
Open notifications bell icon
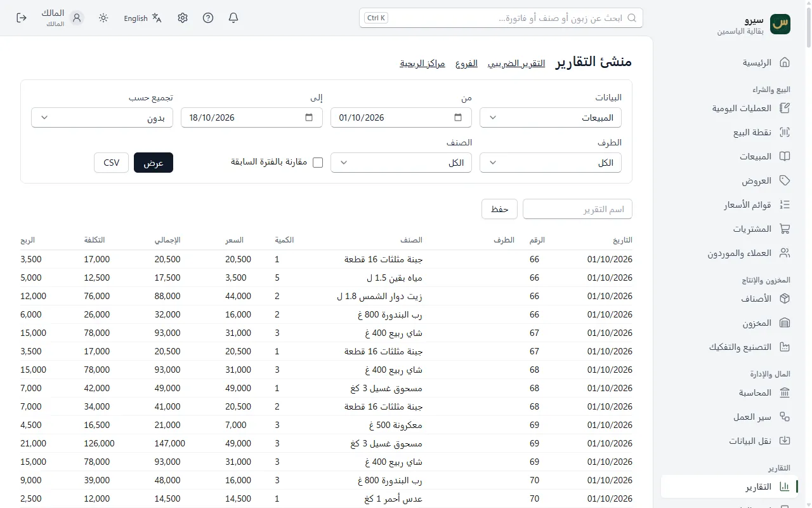tap(233, 18)
